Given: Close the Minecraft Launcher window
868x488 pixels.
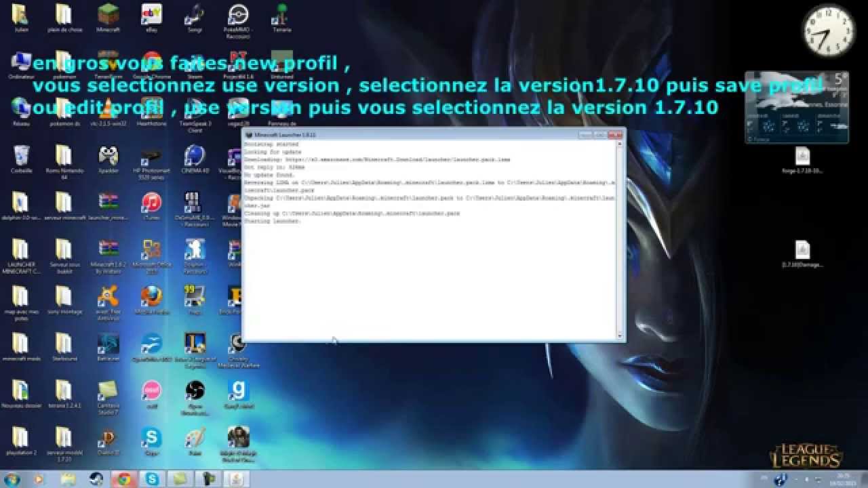Looking at the screenshot, I should pos(614,135).
